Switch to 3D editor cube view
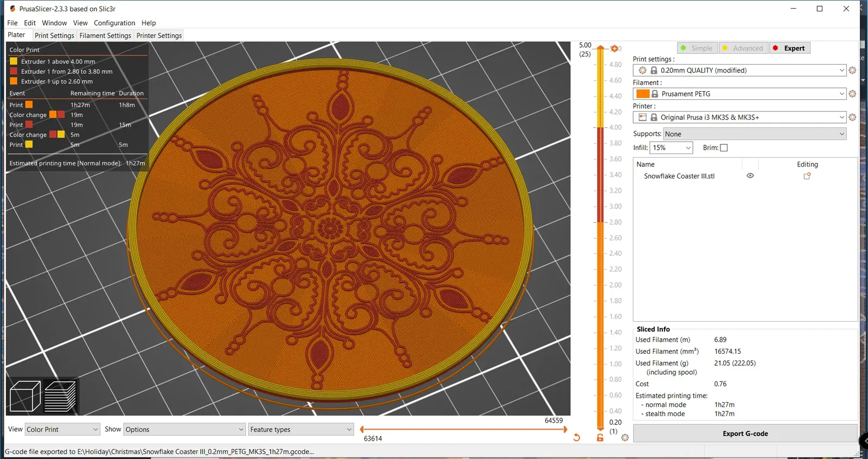Image resolution: width=868 pixels, height=459 pixels. click(x=25, y=396)
